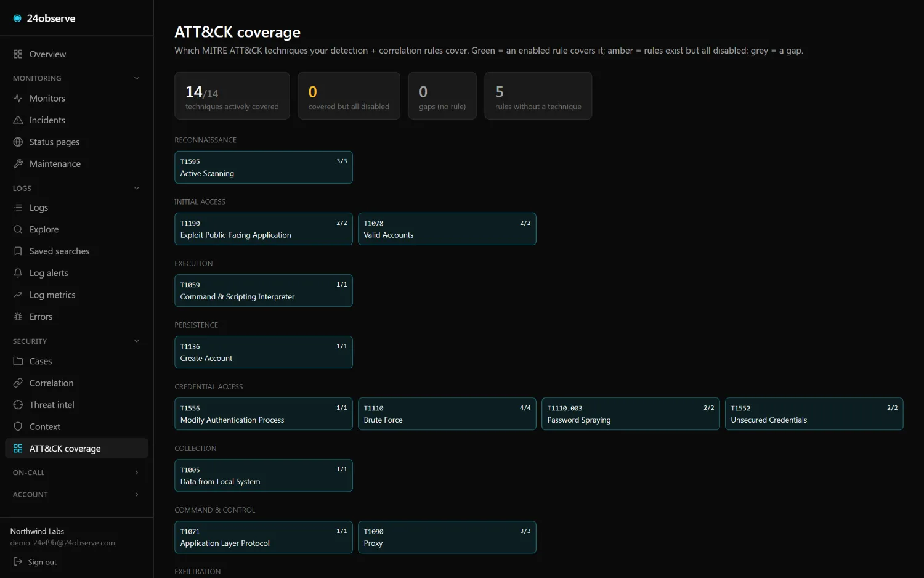Expand the Account section chevron
The height and width of the screenshot is (578, 924).
click(x=137, y=495)
